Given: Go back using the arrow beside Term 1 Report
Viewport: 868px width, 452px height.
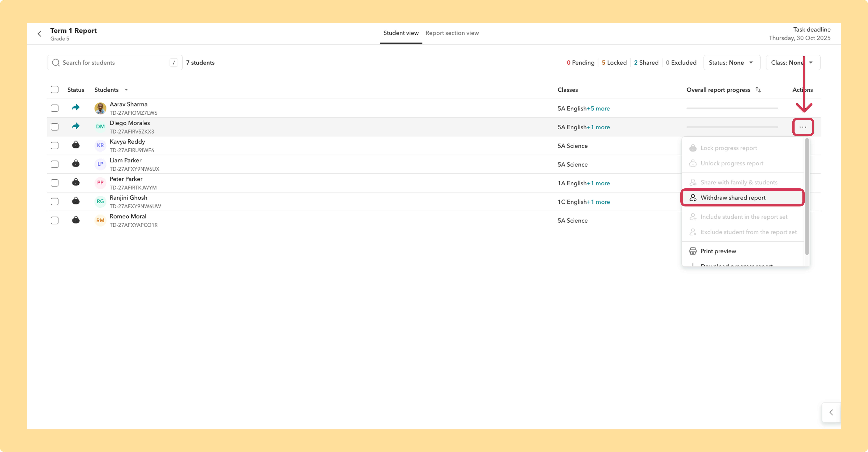Looking at the screenshot, I should click(39, 34).
